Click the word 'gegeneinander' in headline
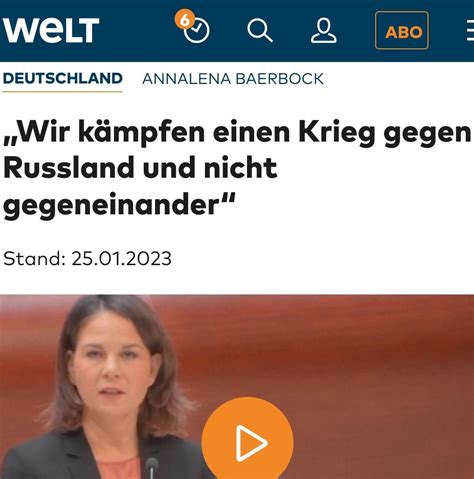 111,204
